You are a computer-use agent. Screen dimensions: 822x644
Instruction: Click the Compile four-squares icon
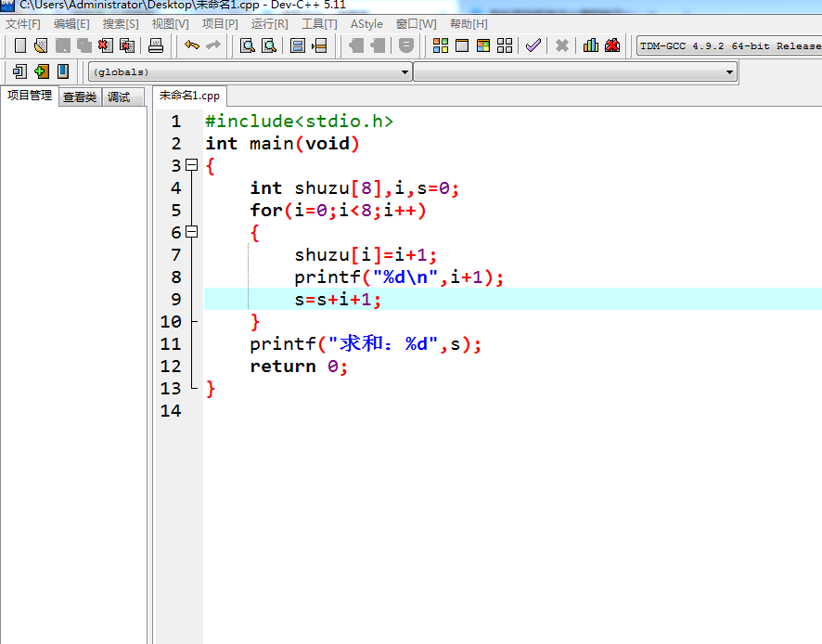pos(441,45)
